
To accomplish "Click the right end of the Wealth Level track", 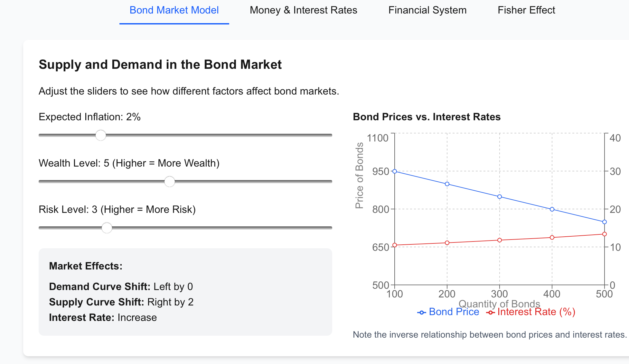I will [330, 182].
